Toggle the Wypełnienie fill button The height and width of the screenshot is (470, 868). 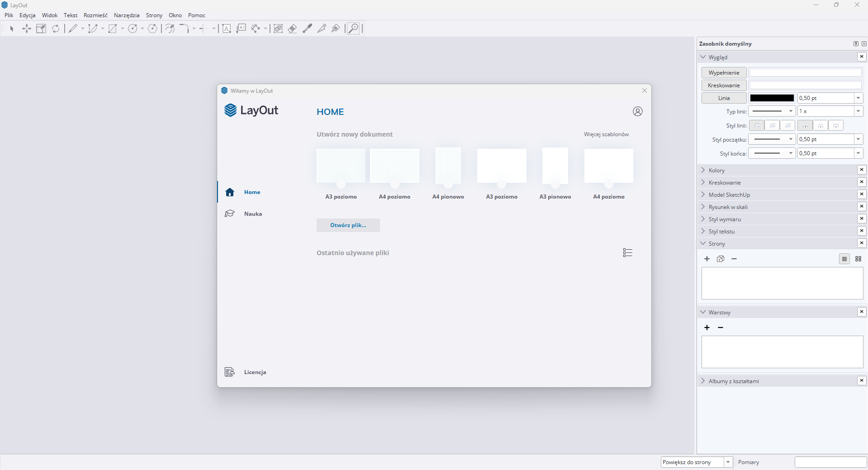click(724, 72)
